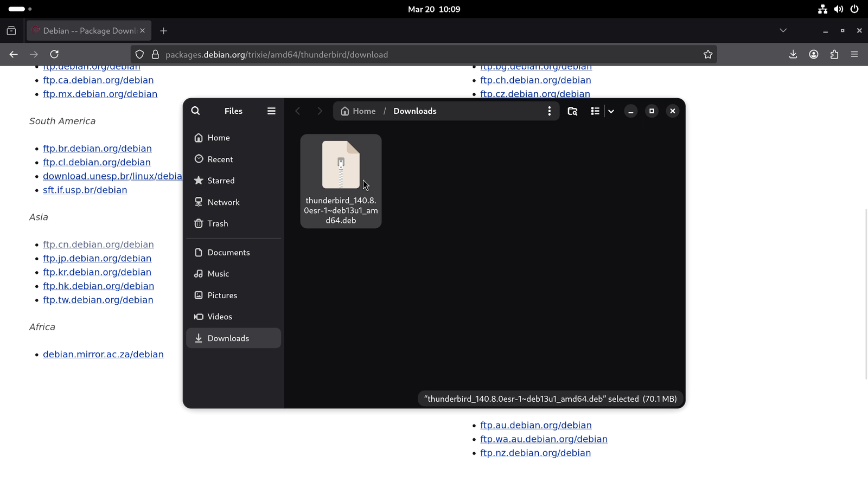Open Starred in Files sidebar
868x488 pixels.
pos(234,181)
